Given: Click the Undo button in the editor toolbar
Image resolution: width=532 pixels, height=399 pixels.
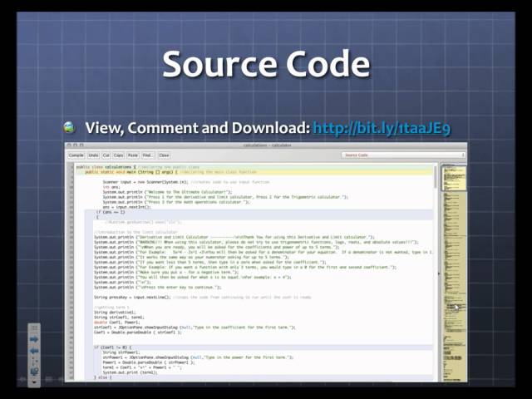Looking at the screenshot, I should pyautogui.click(x=93, y=155).
